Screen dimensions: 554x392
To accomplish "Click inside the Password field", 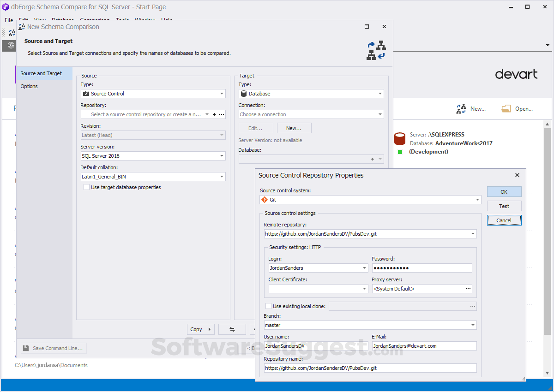I will click(422, 267).
